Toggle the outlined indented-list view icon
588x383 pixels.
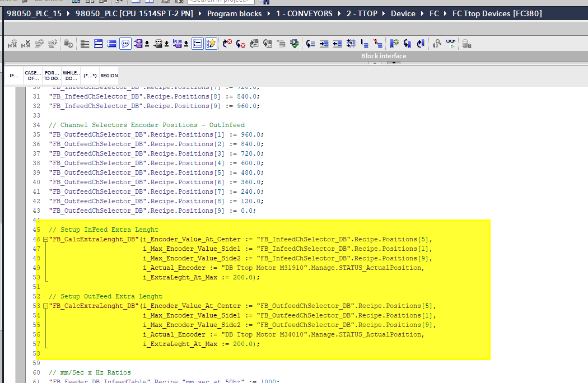coord(197,44)
